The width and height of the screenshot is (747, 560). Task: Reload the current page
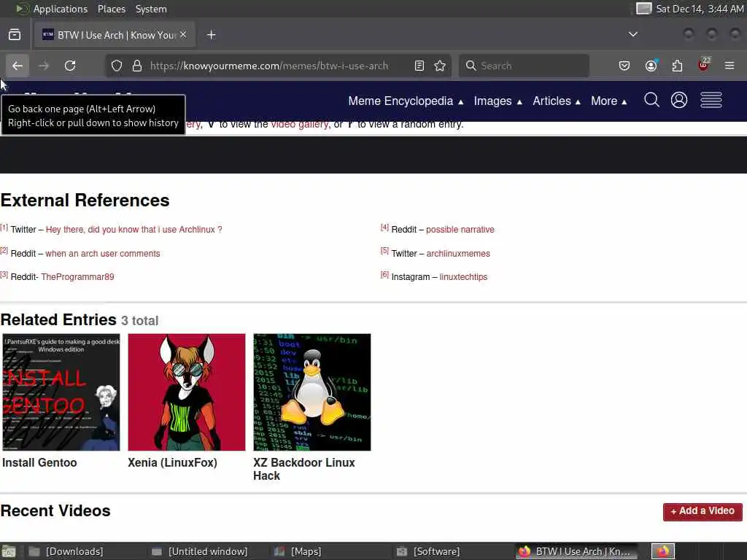pos(70,66)
